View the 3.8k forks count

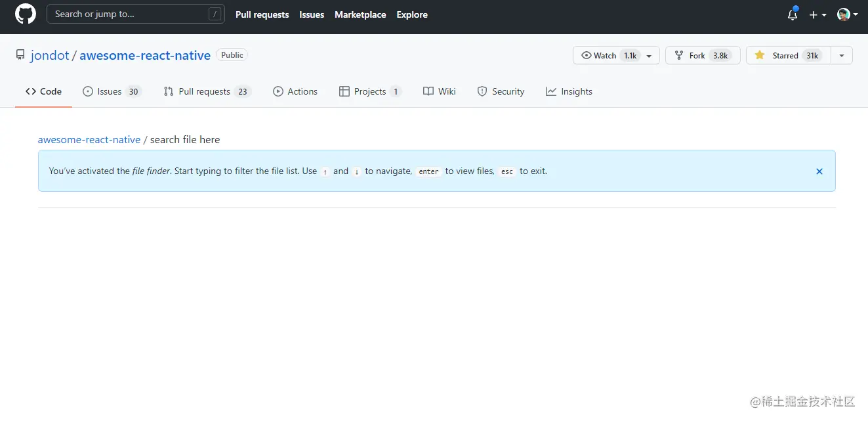click(x=720, y=56)
